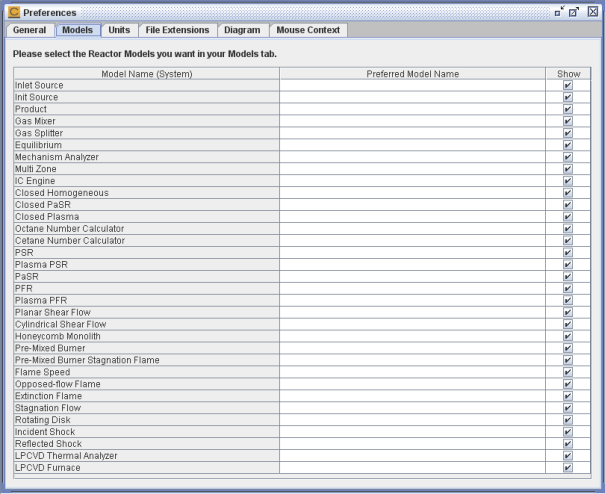Click the Preferences window app icon
This screenshot has width=605, height=494.
pyautogui.click(x=14, y=12)
